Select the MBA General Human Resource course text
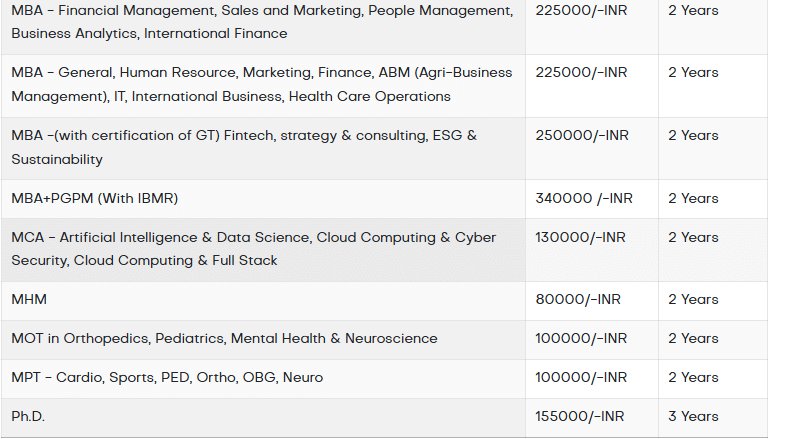 tap(262, 84)
